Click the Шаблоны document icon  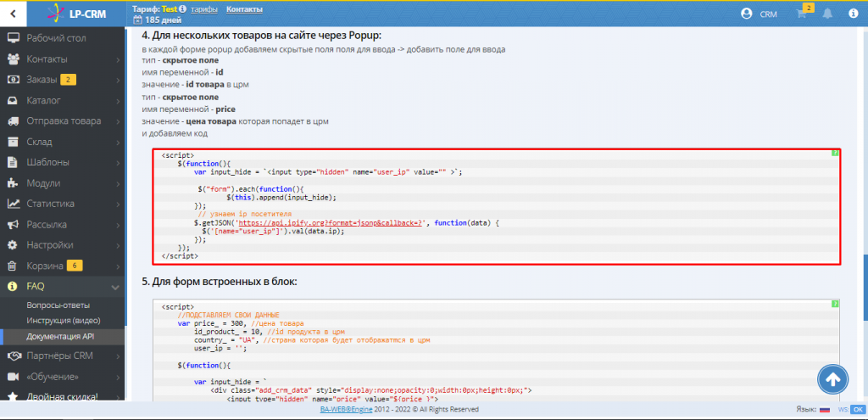(14, 162)
